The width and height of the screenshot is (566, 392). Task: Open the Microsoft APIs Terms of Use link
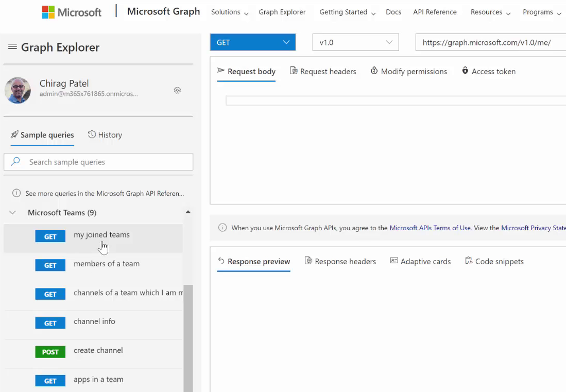(x=430, y=228)
